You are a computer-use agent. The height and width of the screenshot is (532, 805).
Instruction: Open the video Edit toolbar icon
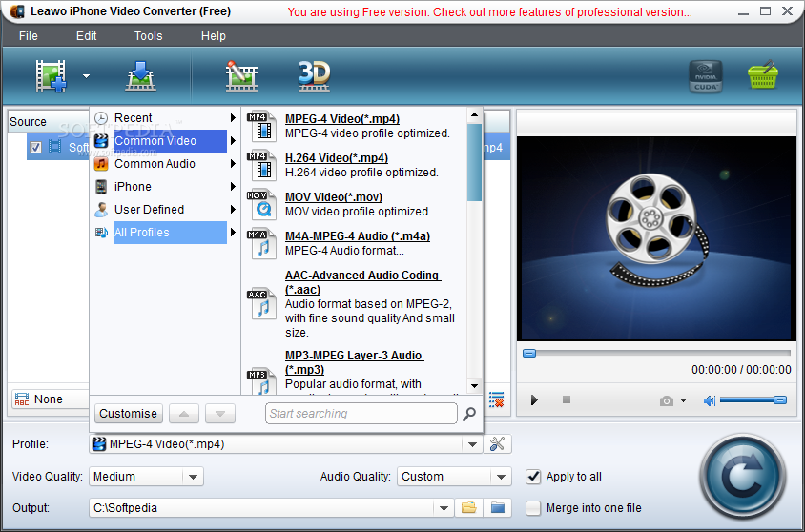[241, 76]
